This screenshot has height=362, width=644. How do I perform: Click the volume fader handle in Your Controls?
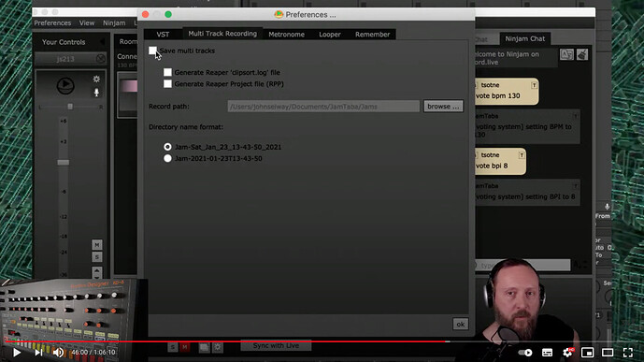[x=64, y=163]
